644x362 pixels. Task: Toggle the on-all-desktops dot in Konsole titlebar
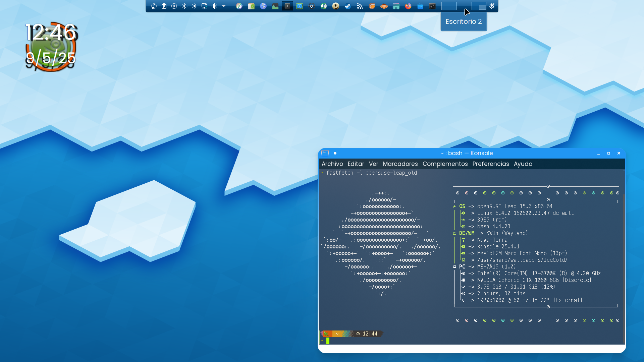(335, 153)
